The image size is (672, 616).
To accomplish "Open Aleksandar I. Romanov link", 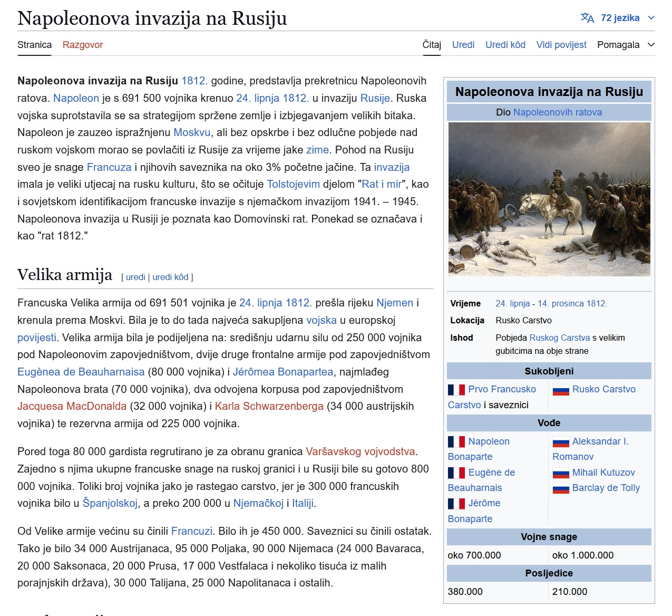I will tap(590, 449).
